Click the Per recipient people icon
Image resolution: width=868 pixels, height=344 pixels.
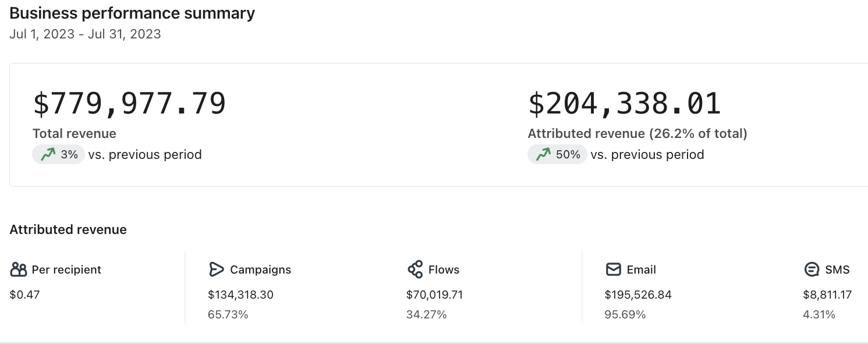19,269
